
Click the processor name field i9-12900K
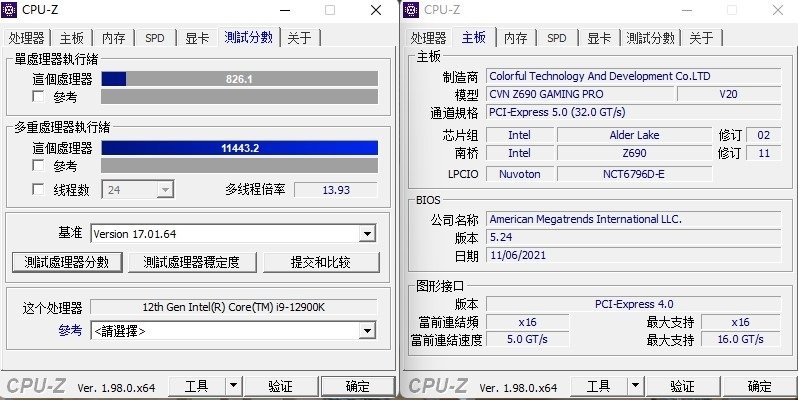click(234, 307)
